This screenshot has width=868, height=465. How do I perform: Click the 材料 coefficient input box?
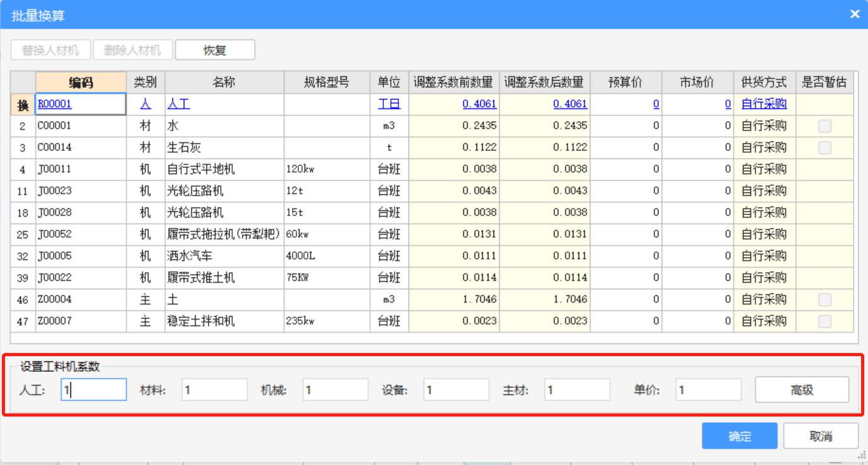click(214, 390)
